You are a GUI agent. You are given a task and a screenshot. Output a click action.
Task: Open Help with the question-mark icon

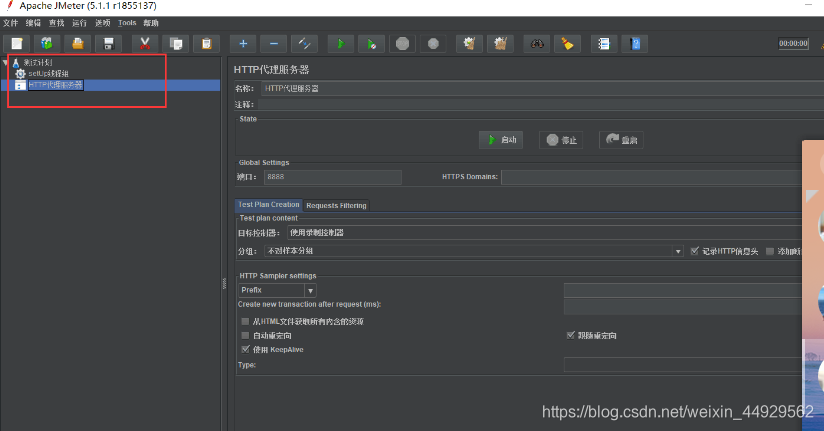click(635, 44)
